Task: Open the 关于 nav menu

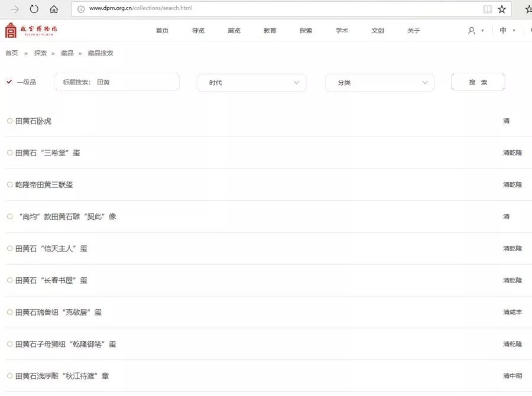Action: click(x=414, y=31)
